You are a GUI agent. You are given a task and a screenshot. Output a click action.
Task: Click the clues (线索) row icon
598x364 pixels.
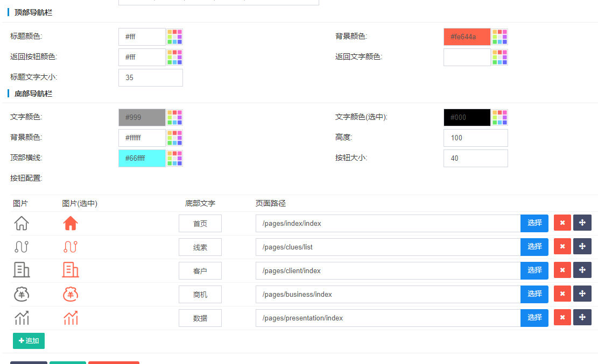(21, 246)
